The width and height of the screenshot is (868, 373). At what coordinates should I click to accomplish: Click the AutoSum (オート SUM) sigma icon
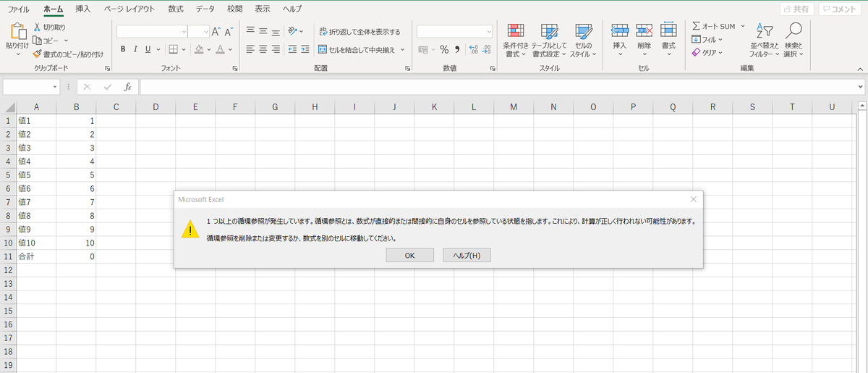pyautogui.click(x=696, y=26)
